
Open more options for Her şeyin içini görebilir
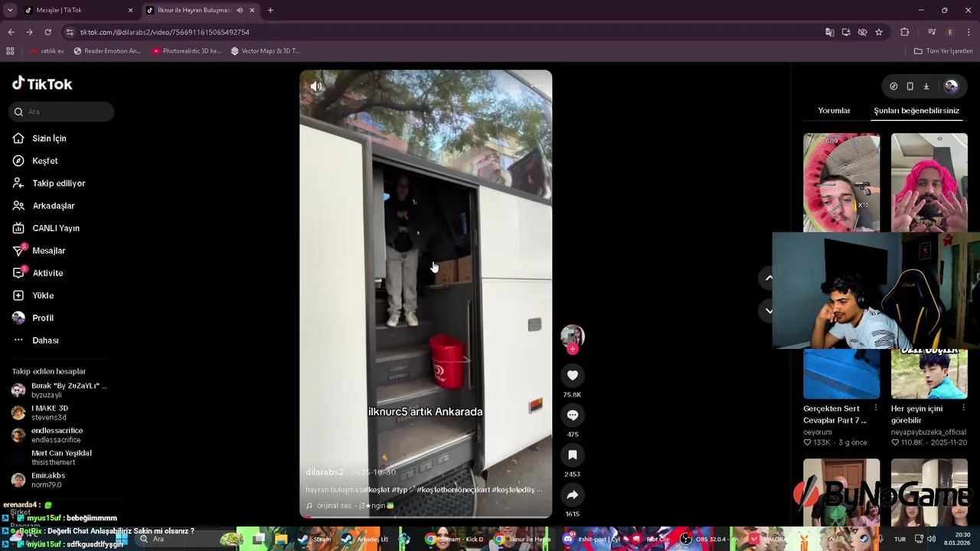tap(963, 408)
